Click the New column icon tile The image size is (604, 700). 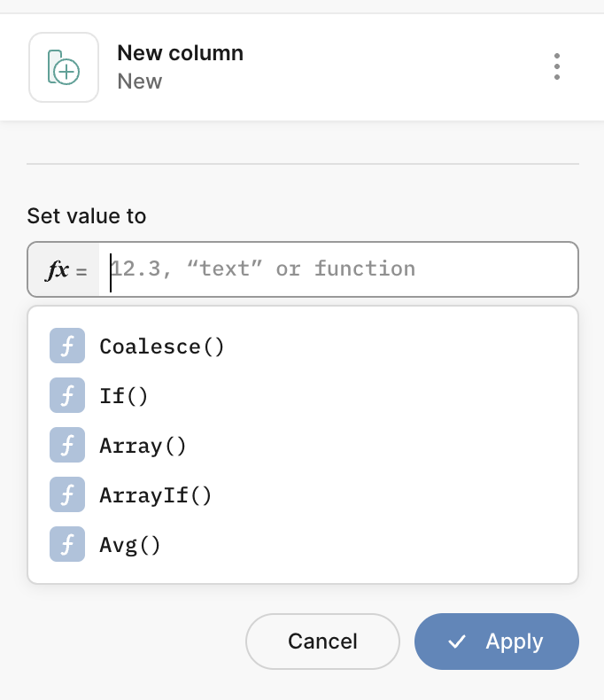tap(64, 67)
